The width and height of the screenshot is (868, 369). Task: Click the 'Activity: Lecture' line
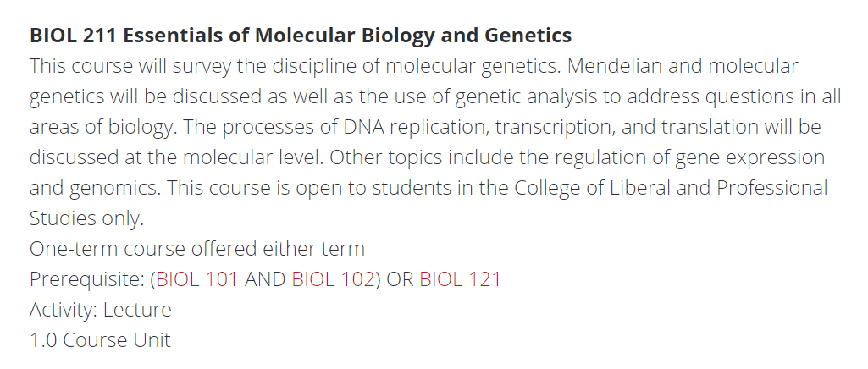pyautogui.click(x=100, y=309)
